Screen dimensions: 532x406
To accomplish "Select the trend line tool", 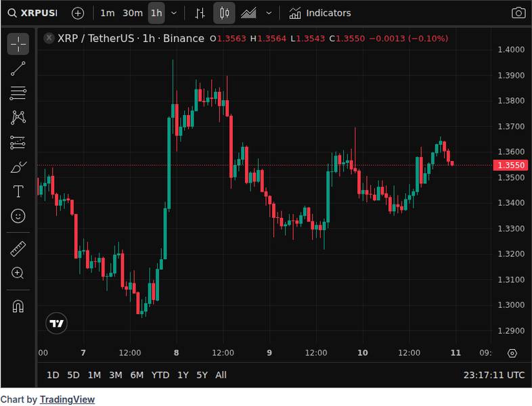I will coord(18,68).
